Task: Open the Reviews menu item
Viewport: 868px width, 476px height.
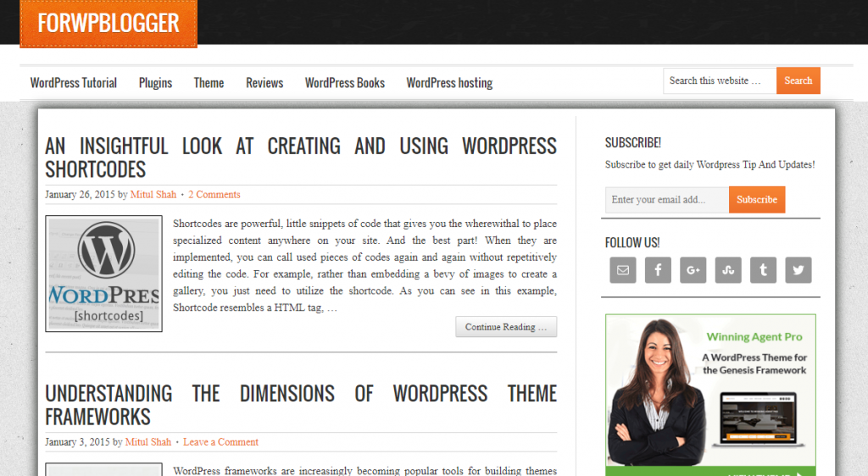Action: coord(264,83)
